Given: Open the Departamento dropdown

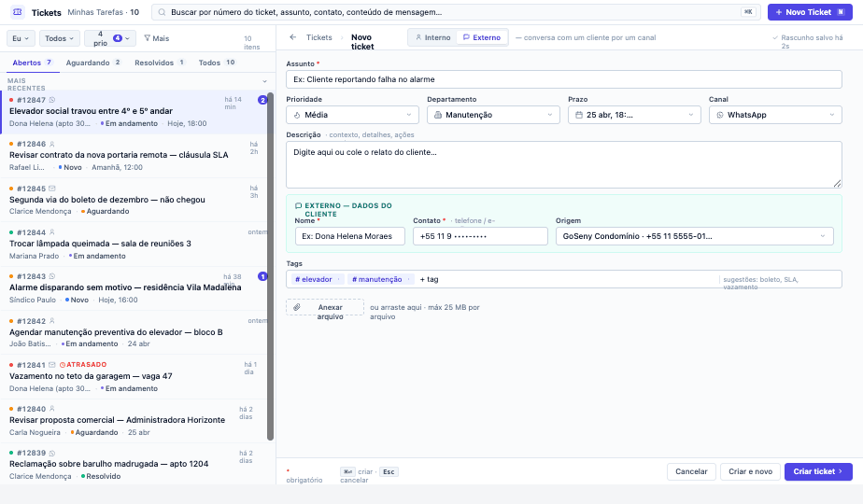Looking at the screenshot, I should (493, 115).
